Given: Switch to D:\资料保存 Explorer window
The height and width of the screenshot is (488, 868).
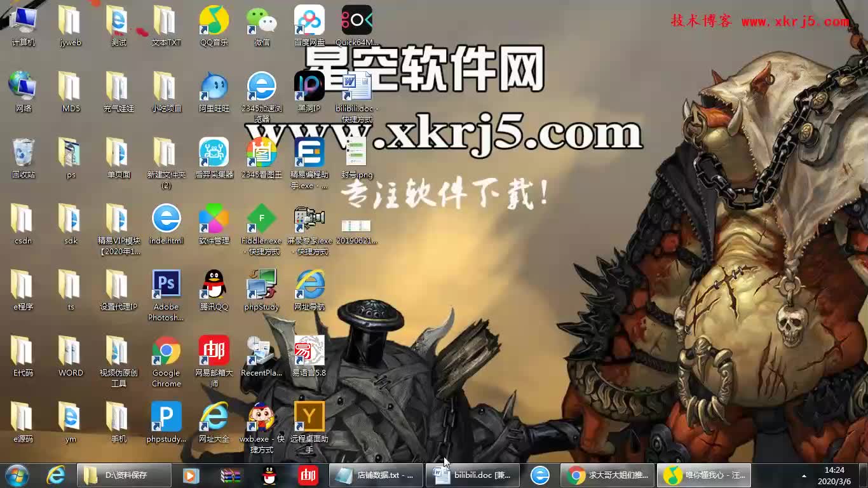Looking at the screenshot, I should [x=124, y=475].
